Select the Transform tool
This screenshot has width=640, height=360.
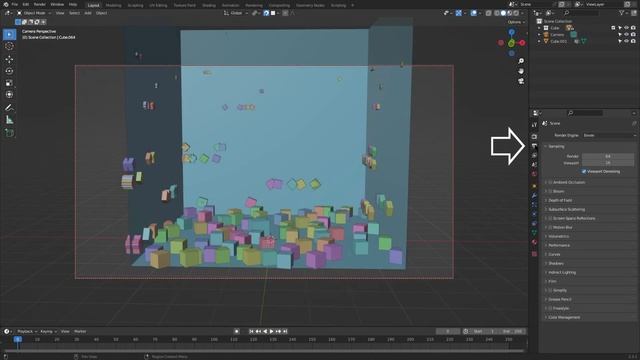click(x=9, y=95)
